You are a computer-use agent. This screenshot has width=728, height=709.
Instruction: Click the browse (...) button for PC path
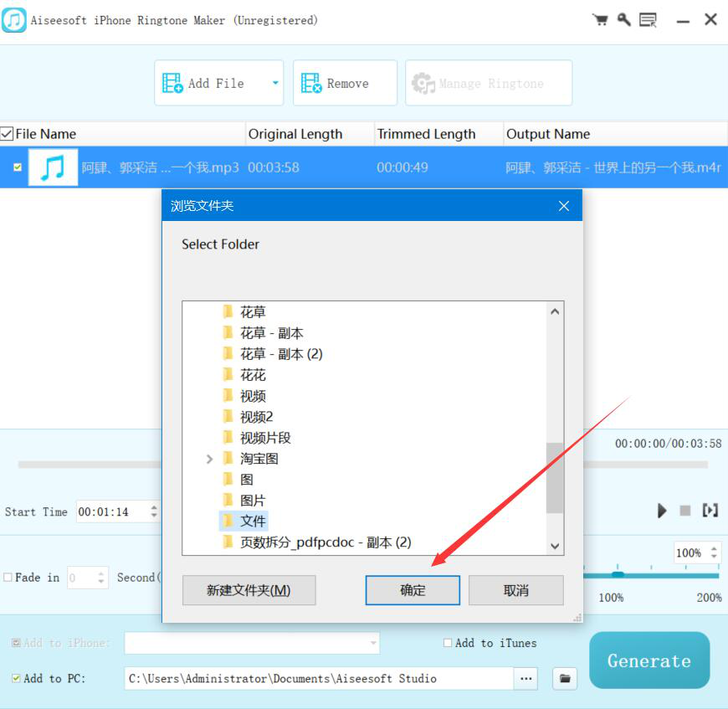tap(525, 678)
